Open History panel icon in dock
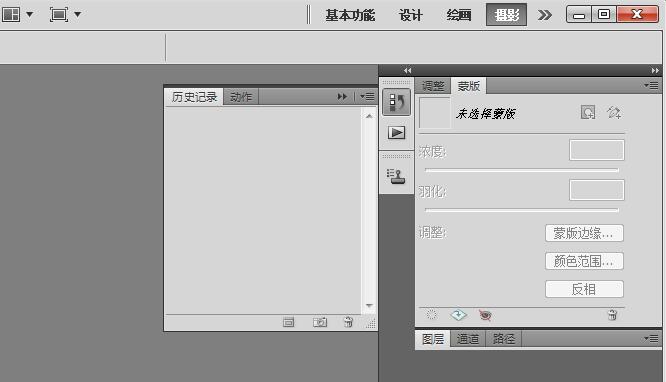The image size is (666, 382). pos(396,102)
